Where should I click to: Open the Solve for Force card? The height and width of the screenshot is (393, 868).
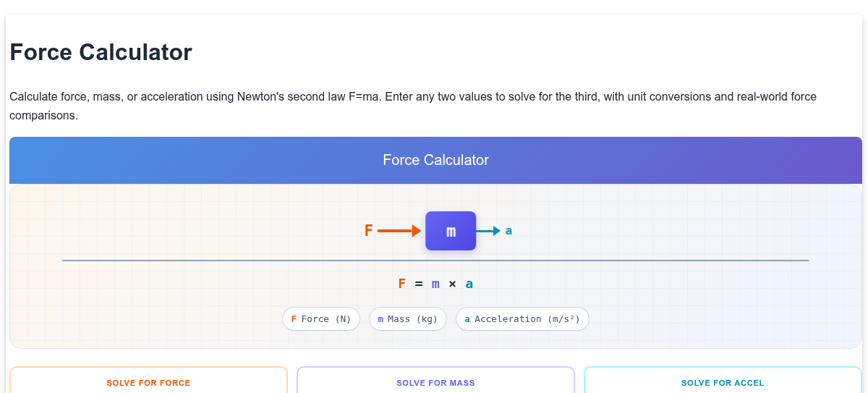coord(148,380)
